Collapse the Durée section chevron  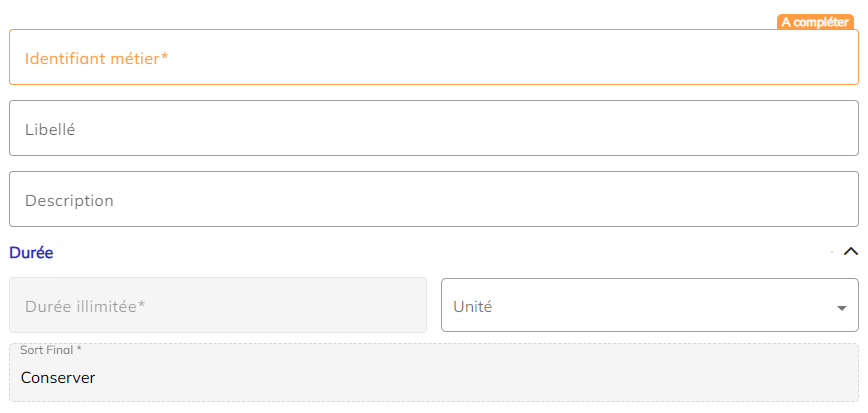click(x=851, y=252)
